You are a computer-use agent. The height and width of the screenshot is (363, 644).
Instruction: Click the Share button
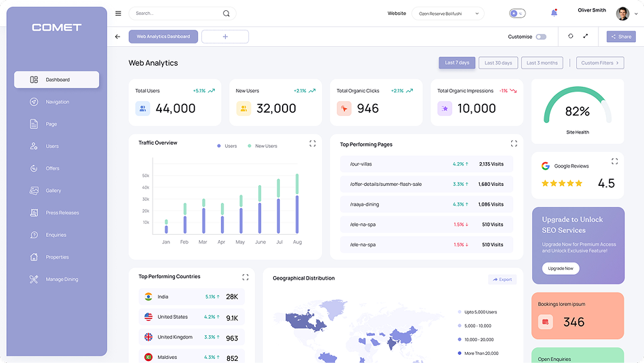click(x=621, y=37)
